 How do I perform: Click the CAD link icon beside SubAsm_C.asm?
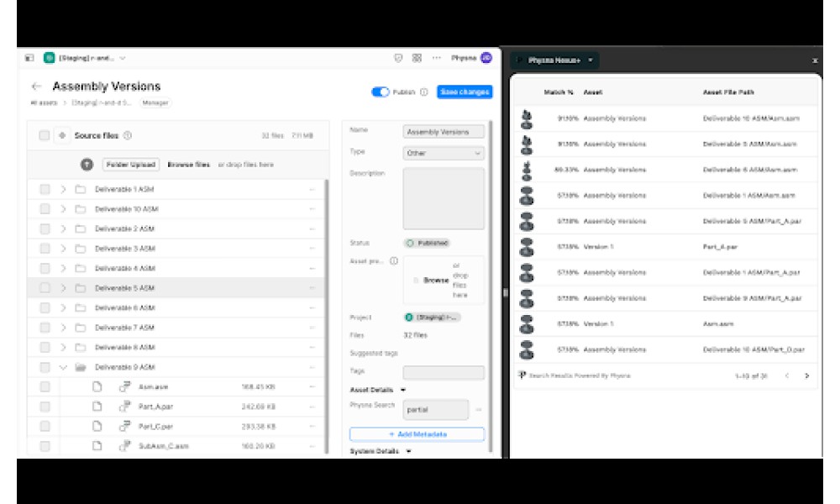tap(125, 445)
